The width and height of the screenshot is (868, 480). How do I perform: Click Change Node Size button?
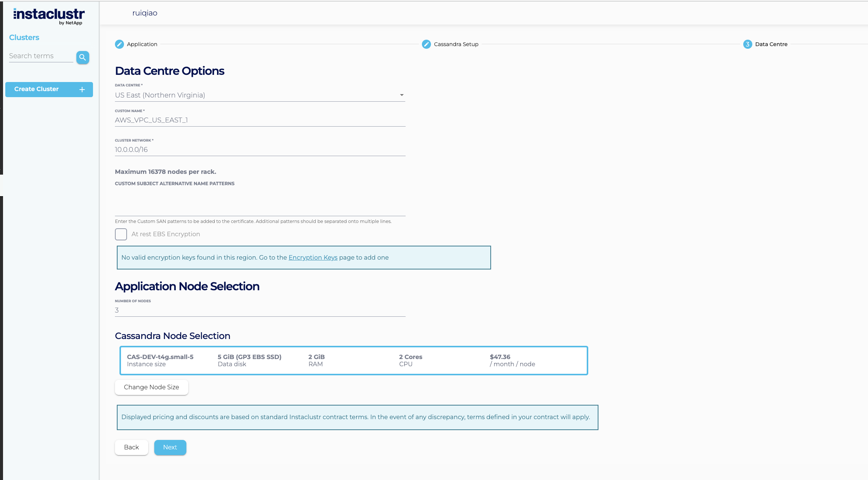[151, 387]
